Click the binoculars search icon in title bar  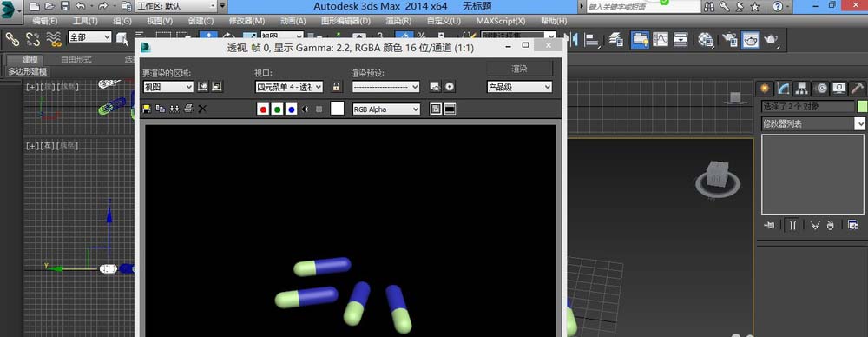[x=709, y=7]
